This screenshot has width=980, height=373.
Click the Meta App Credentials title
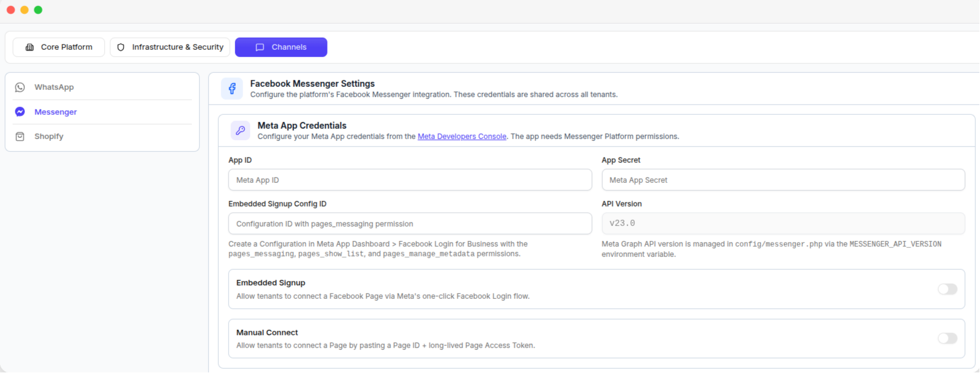point(302,126)
